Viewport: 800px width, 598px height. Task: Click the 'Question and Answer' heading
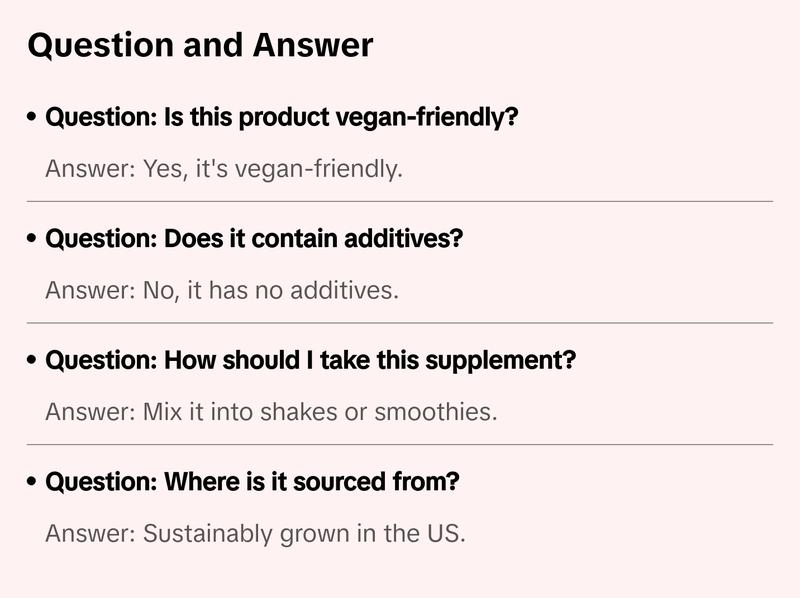tap(200, 45)
